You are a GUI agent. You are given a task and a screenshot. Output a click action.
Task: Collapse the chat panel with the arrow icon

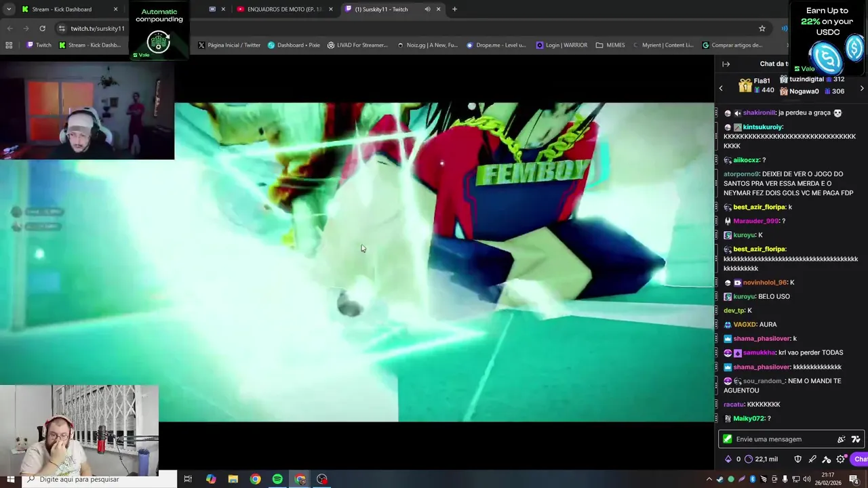pyautogui.click(x=726, y=64)
